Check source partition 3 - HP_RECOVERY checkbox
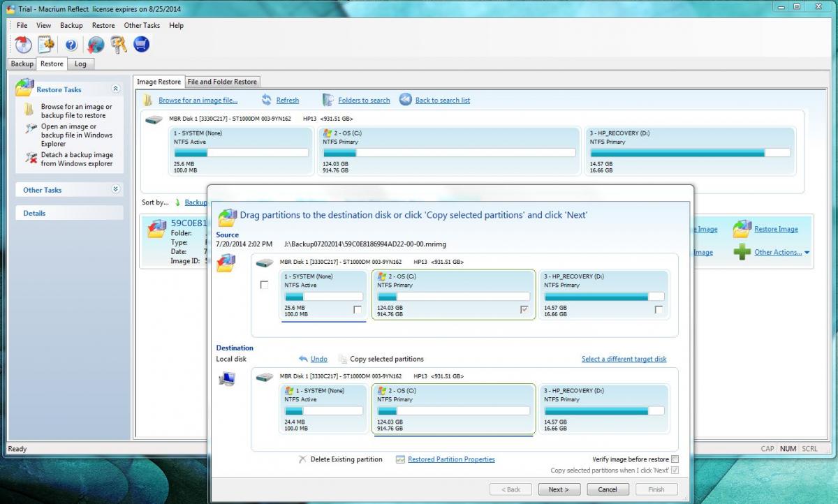Image resolution: width=838 pixels, height=504 pixels. tap(659, 309)
